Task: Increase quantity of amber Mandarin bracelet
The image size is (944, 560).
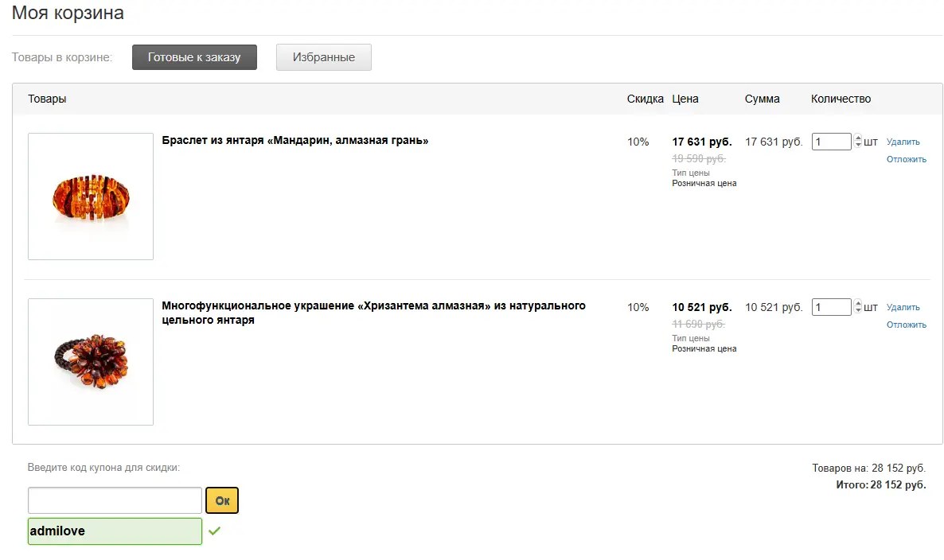Action: click(858, 138)
